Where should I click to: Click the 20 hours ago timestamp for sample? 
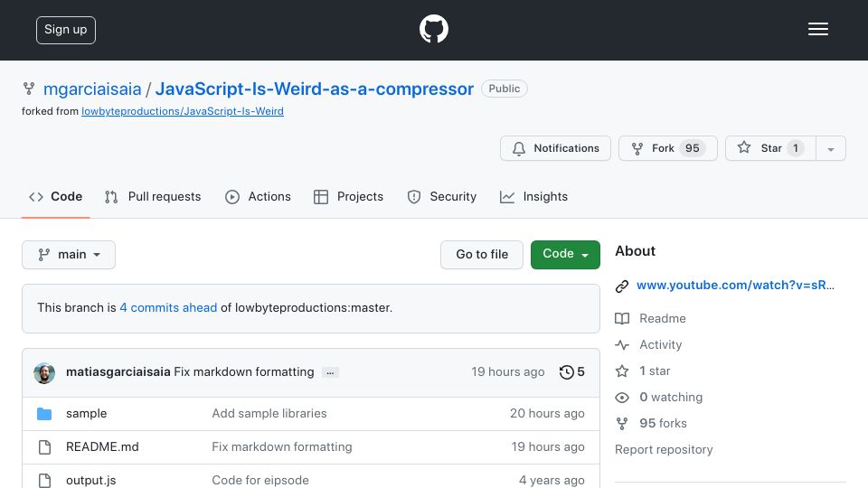click(547, 413)
